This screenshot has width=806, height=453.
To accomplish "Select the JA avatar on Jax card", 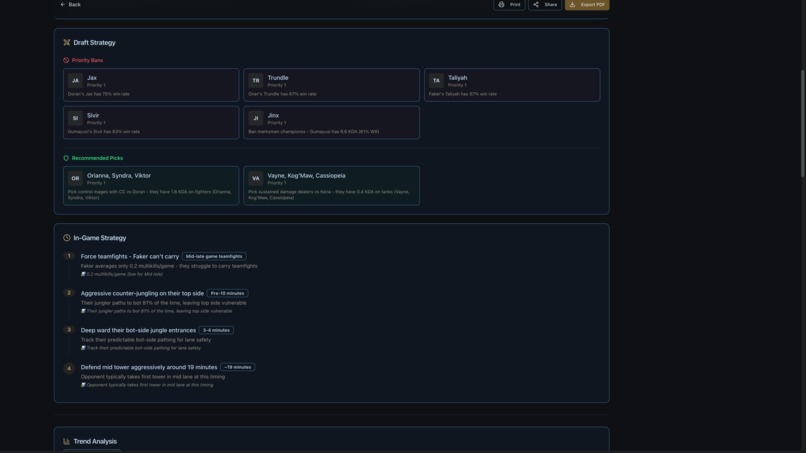I will (x=75, y=81).
